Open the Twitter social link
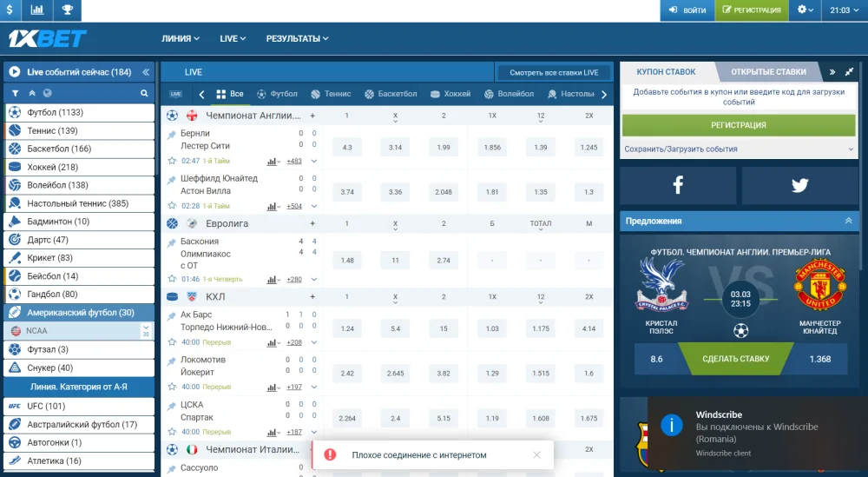 [x=799, y=185]
